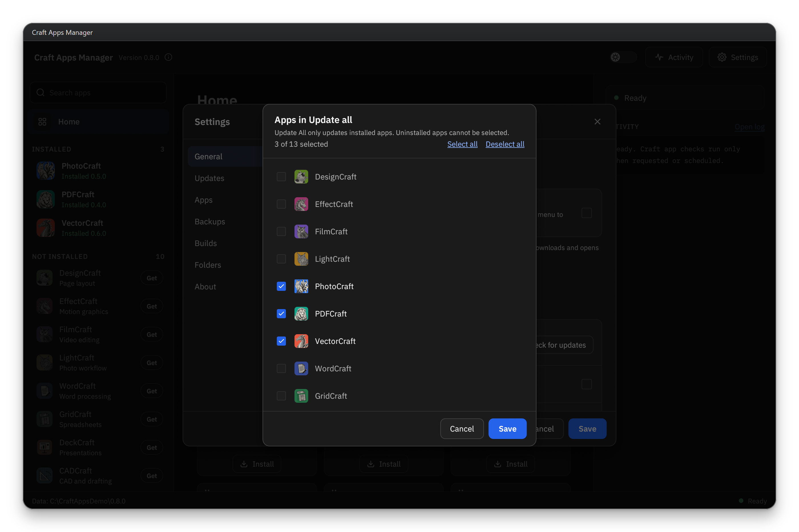Click Get button for WordCraft
This screenshot has width=799, height=532.
[152, 391]
